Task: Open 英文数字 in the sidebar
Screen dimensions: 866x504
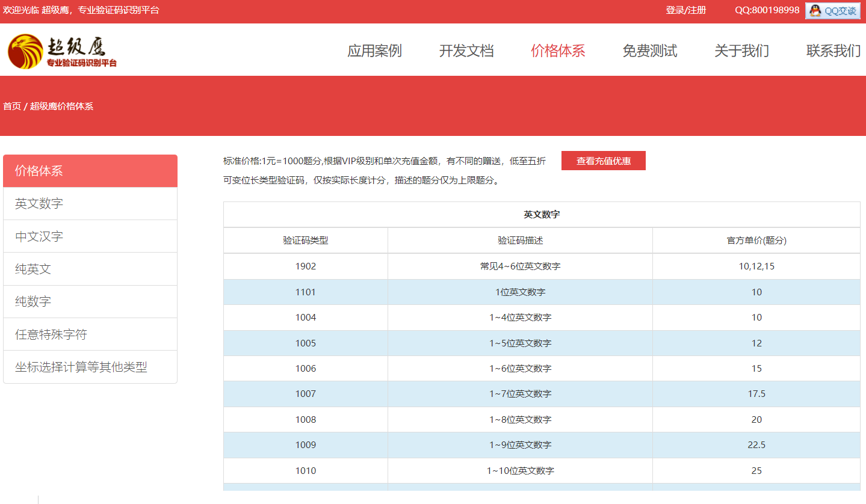Action: click(x=90, y=204)
